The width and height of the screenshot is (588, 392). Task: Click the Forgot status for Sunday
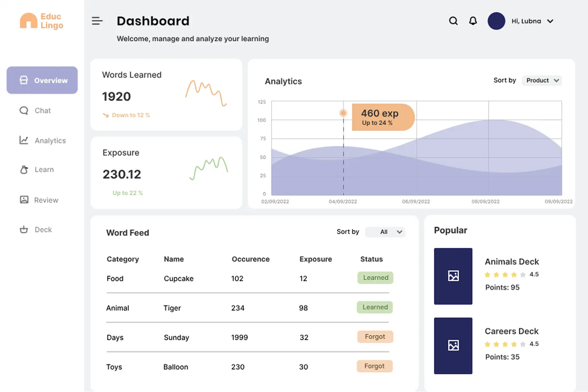pyautogui.click(x=375, y=337)
